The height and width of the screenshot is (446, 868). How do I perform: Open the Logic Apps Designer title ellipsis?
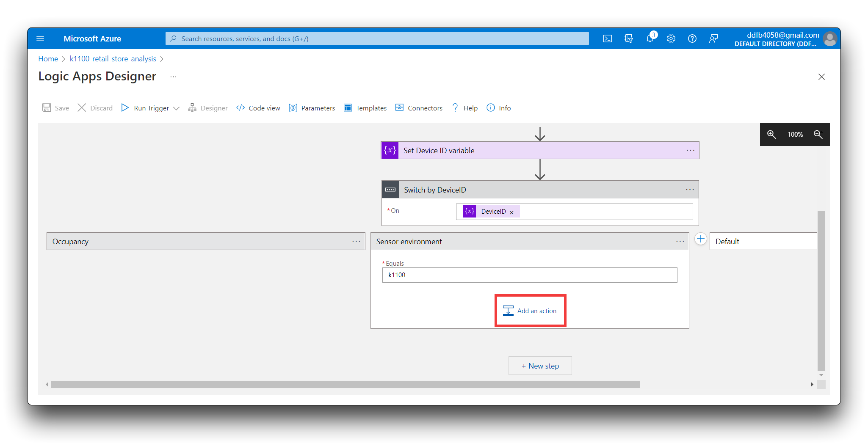pos(173,77)
